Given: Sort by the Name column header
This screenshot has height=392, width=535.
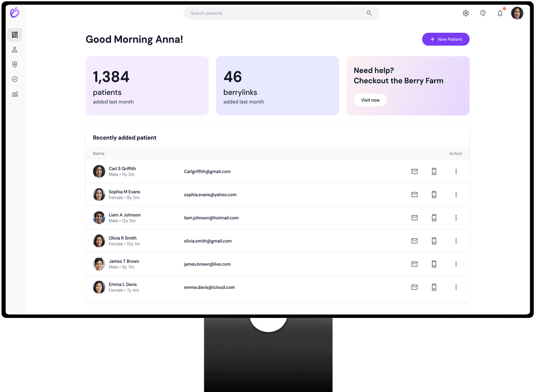Looking at the screenshot, I should 99,153.
